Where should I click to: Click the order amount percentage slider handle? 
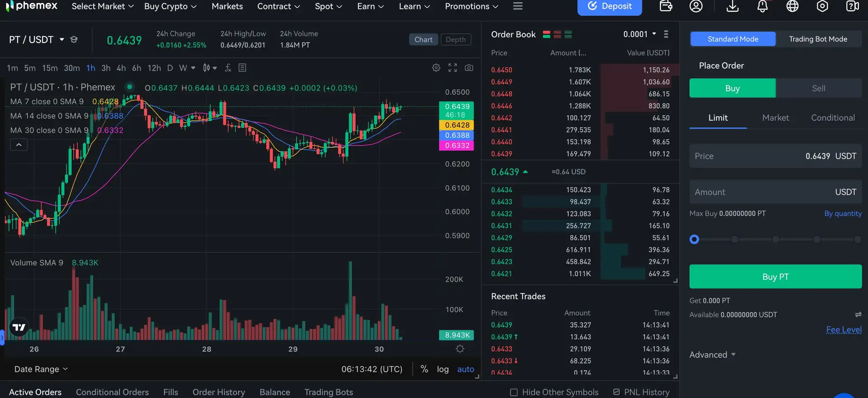coord(694,239)
